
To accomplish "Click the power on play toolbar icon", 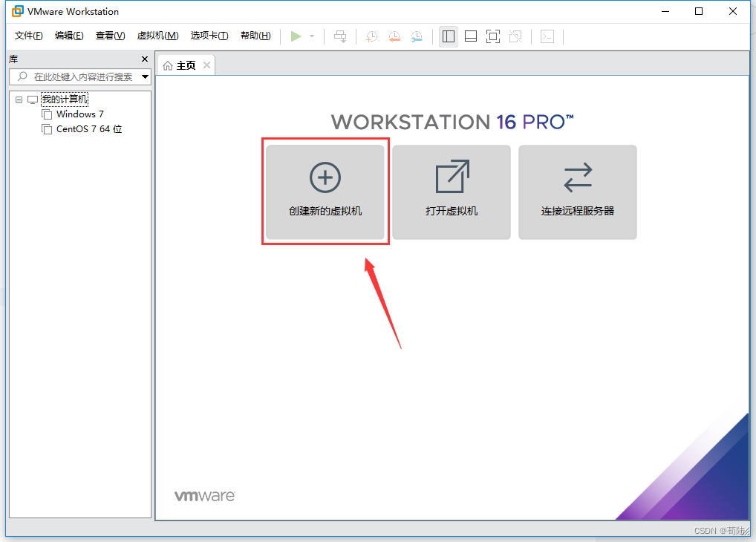I will click(x=296, y=36).
